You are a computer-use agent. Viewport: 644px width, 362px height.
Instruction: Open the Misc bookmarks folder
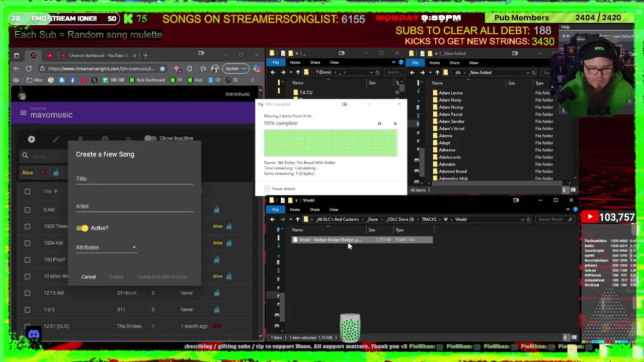tap(35, 80)
